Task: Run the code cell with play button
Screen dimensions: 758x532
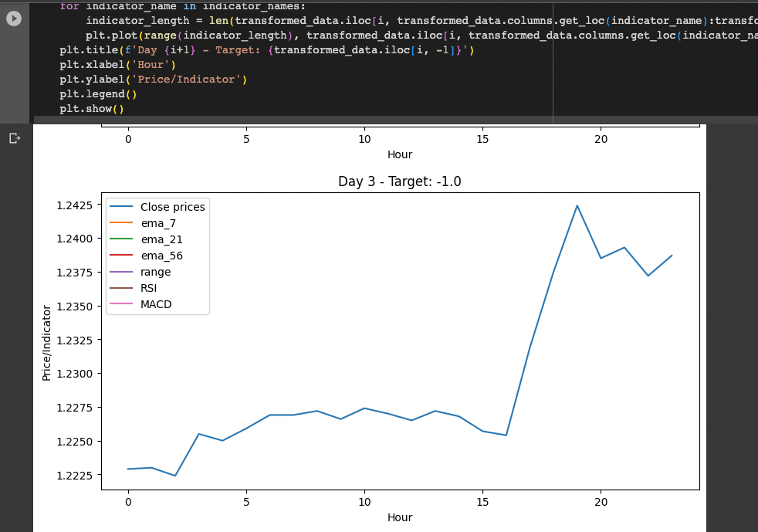Action: (x=14, y=19)
